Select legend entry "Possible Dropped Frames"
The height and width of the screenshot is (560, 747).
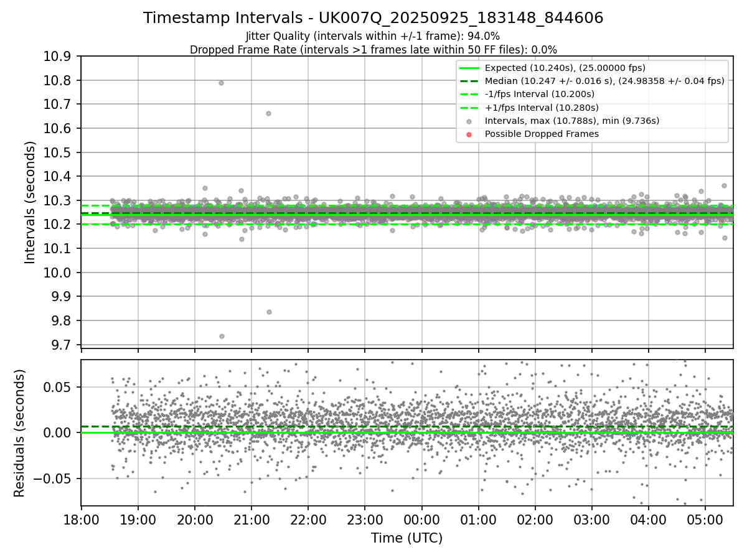[x=542, y=134]
